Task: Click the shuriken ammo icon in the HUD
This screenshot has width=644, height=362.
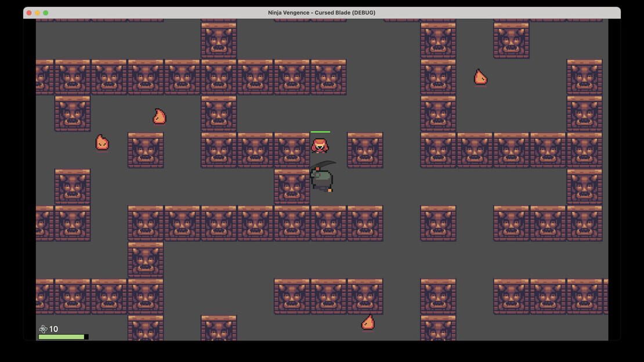Action: 43,329
